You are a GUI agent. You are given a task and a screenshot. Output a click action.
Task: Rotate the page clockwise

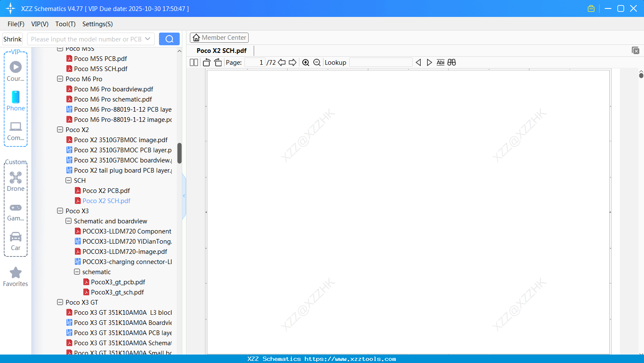pyautogui.click(x=218, y=63)
